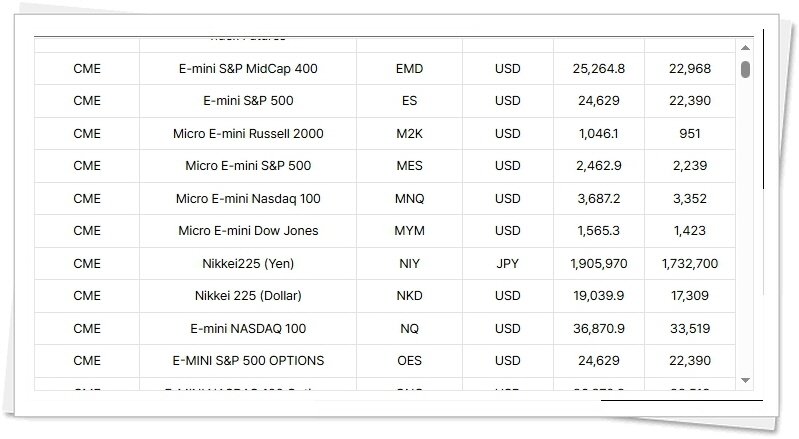Select the Micro E-mini S&P 500 cell
799x439 pixels.
pos(248,166)
